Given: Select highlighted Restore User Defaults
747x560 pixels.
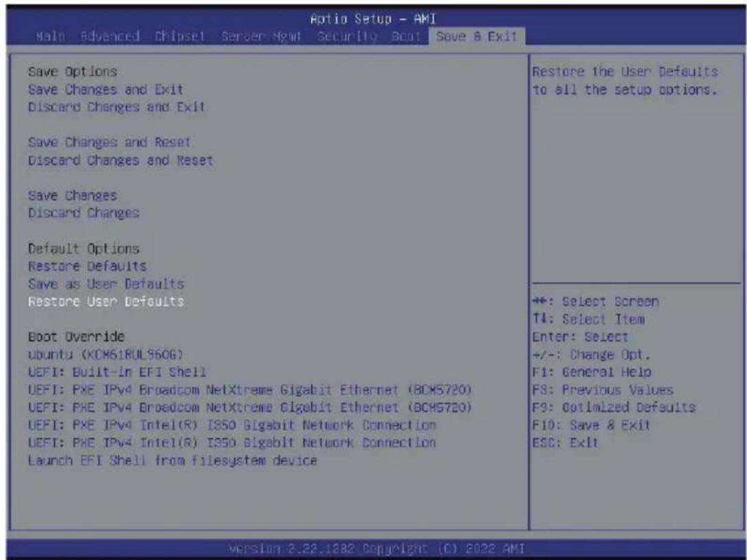Looking at the screenshot, I should coord(106,302).
